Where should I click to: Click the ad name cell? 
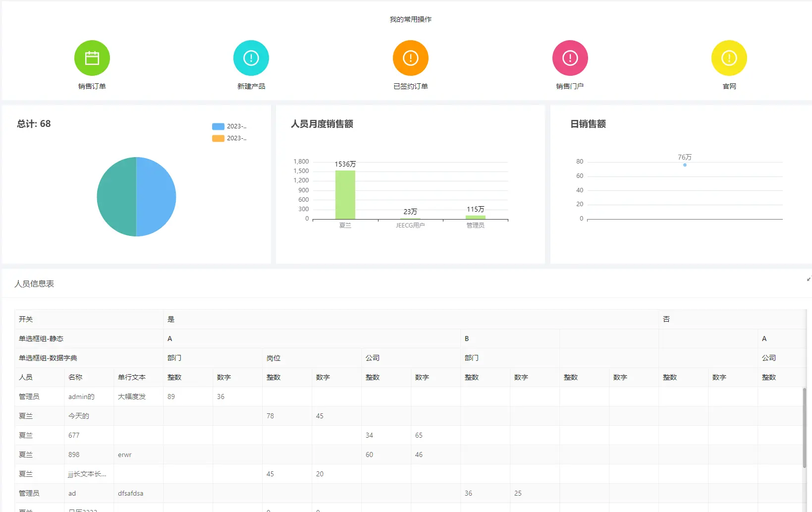[x=89, y=493]
